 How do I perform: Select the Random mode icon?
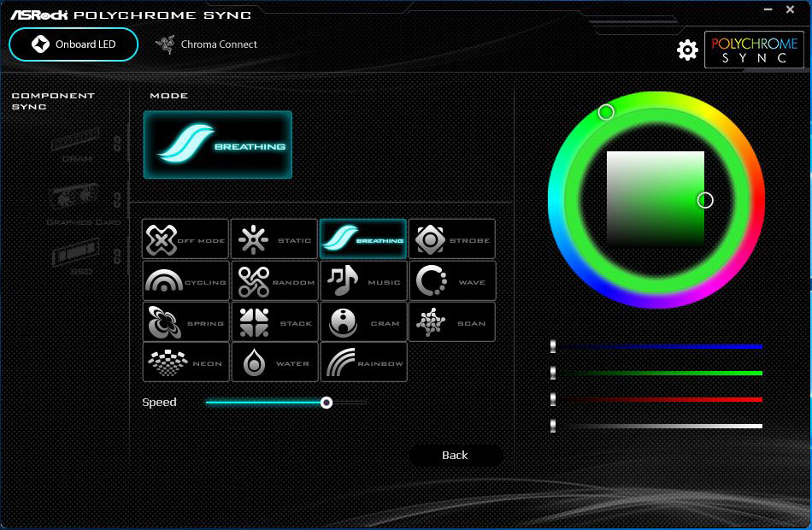(x=274, y=280)
